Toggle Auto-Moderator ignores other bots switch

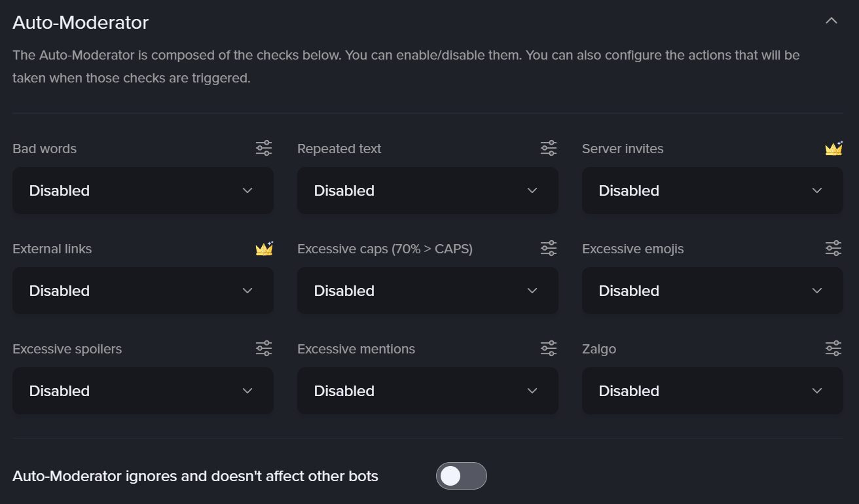[461, 476]
